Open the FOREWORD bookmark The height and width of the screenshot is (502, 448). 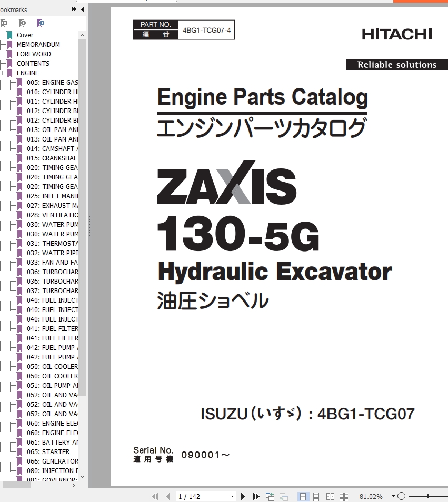tap(34, 54)
